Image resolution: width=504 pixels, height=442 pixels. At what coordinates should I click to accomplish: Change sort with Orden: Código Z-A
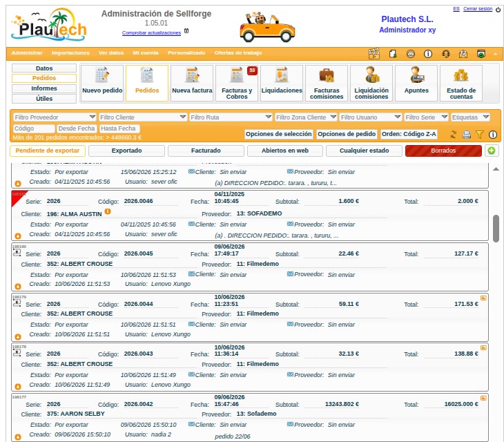point(409,134)
